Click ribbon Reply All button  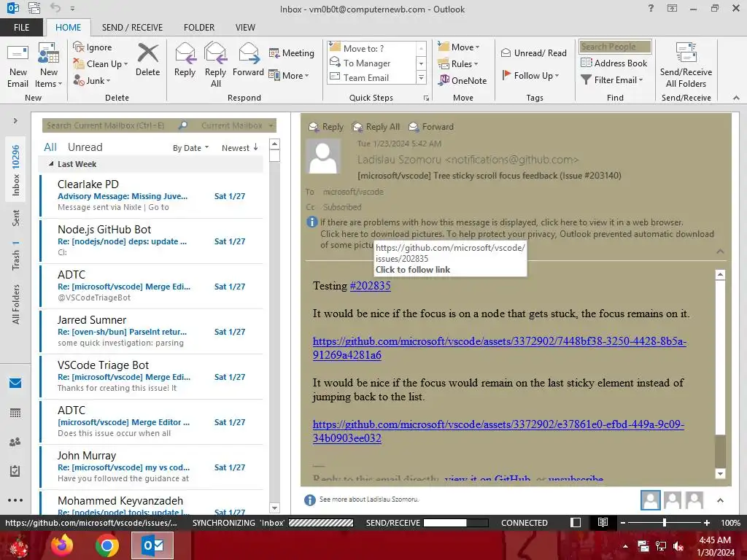(215, 66)
